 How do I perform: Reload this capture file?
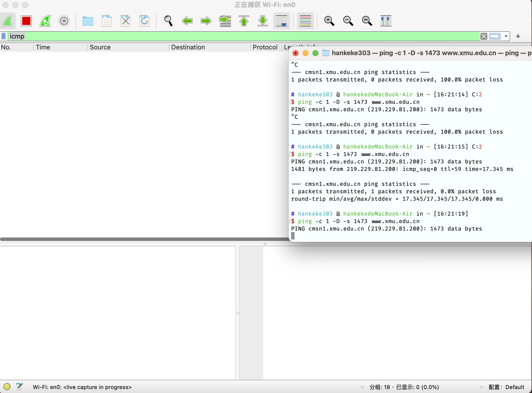point(145,21)
